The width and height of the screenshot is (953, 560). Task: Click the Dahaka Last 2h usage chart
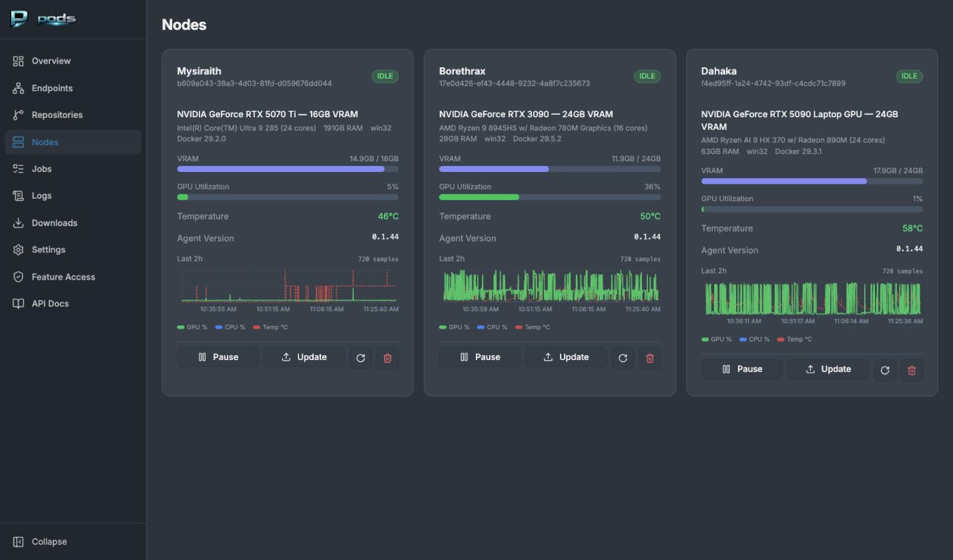click(812, 299)
